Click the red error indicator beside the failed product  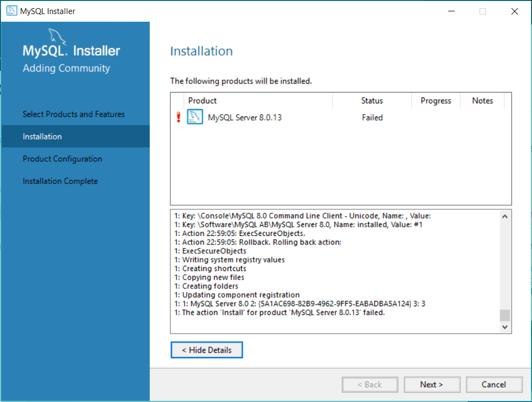tap(178, 117)
